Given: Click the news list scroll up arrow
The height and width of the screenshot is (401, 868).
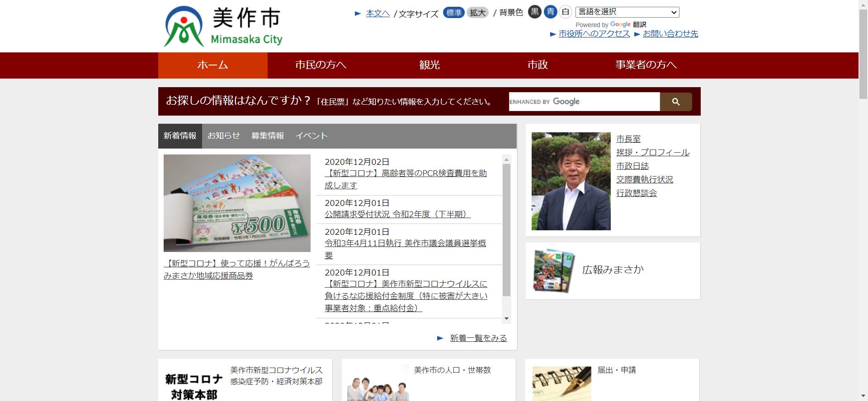Looking at the screenshot, I should 506,159.
